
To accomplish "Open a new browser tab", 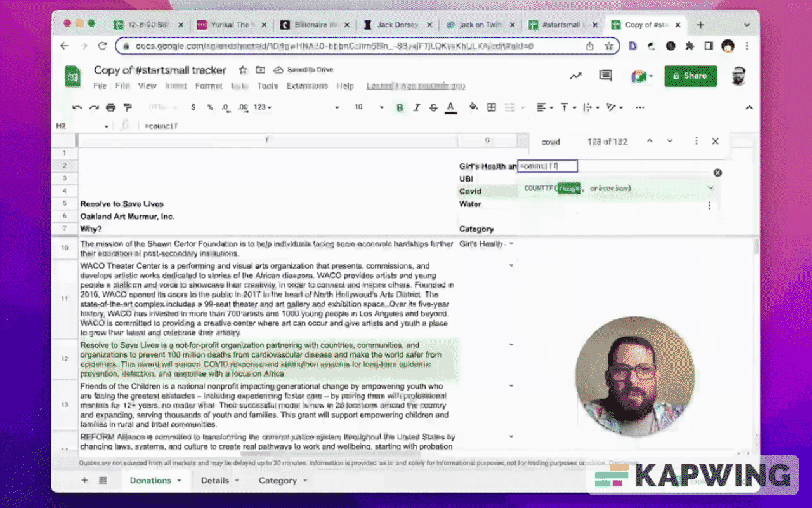I will tap(700, 25).
